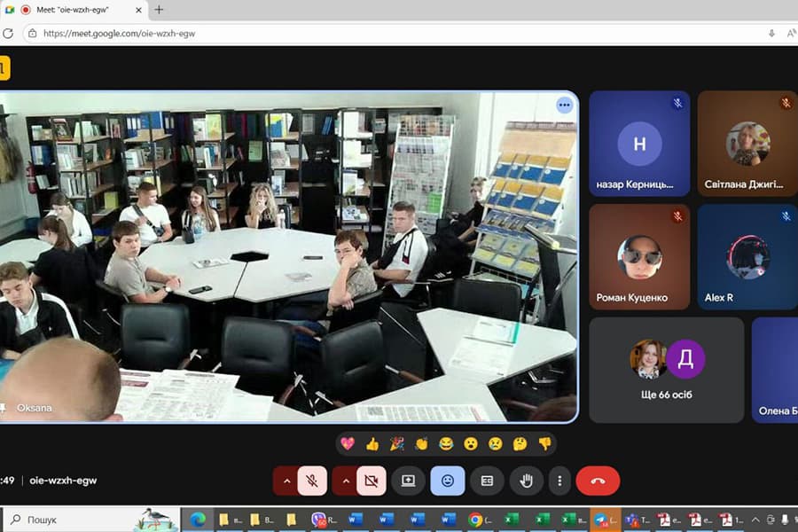Image resolution: width=798 pixels, height=532 pixels.
Task: Click the Windows search box 'Пошук'
Action: (x=91, y=520)
